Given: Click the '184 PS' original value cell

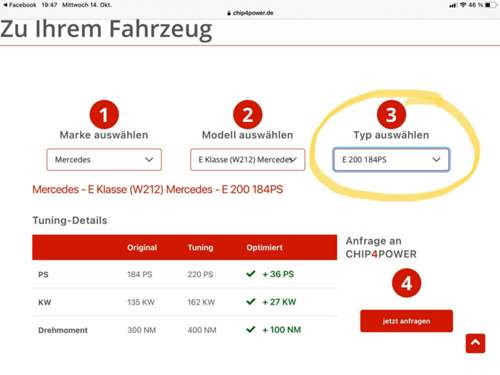Looking at the screenshot, I should coord(140,274).
